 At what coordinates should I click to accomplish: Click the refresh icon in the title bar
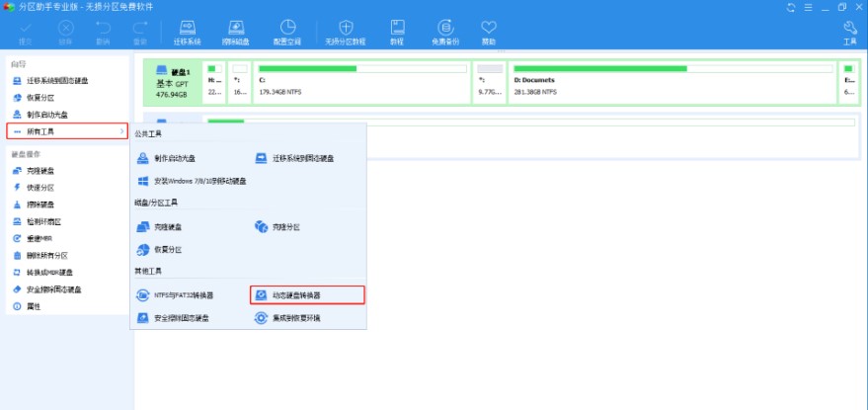[x=791, y=7]
